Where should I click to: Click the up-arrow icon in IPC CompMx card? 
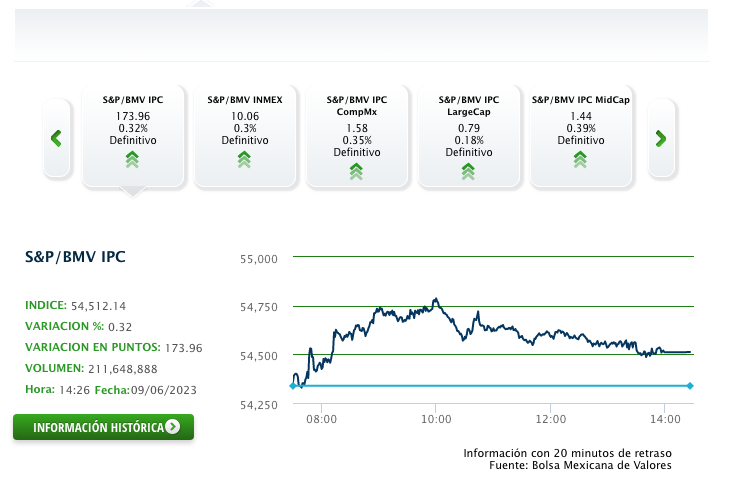tap(356, 171)
